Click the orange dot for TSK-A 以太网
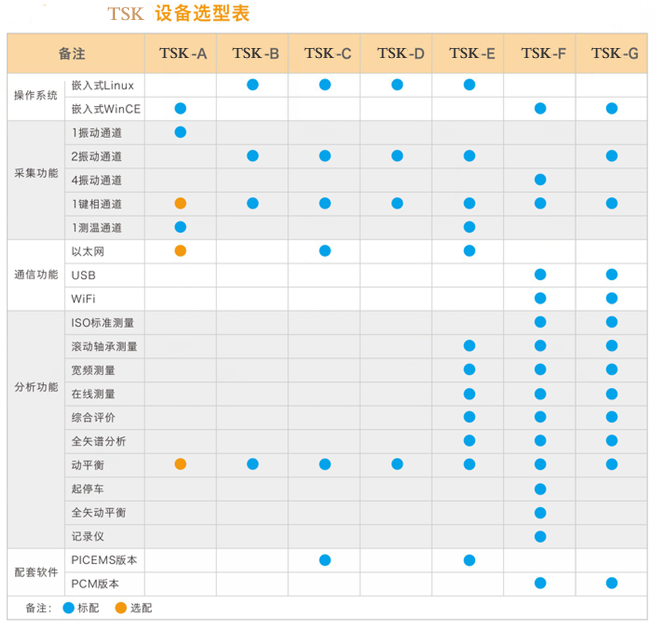The width and height of the screenshot is (656, 627). click(181, 251)
